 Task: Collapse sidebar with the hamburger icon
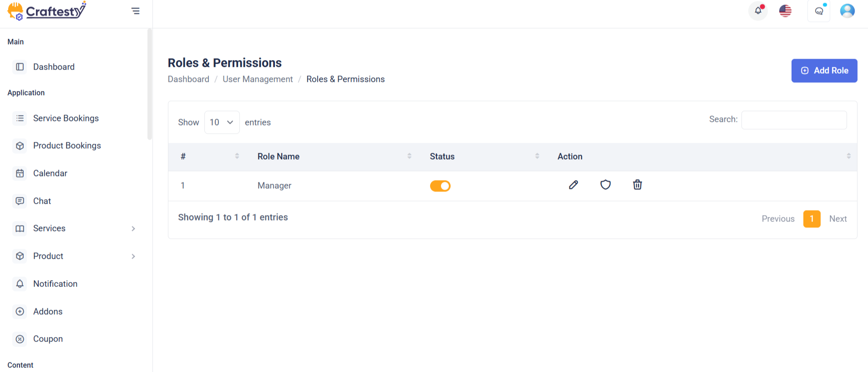tap(136, 11)
